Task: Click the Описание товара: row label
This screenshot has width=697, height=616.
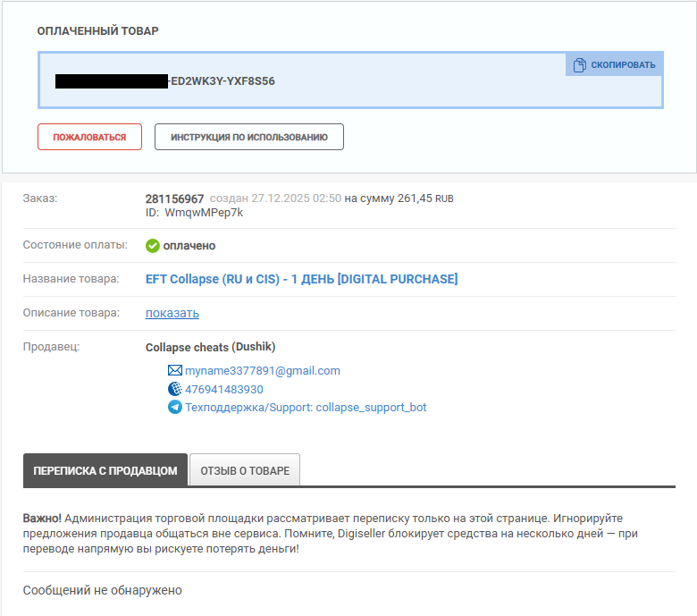Action: [71, 313]
